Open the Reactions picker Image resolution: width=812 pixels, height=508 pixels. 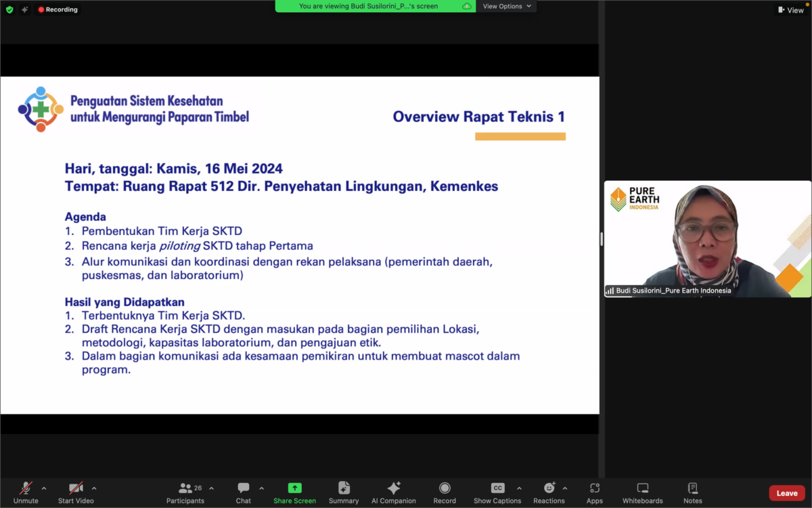coord(549,492)
